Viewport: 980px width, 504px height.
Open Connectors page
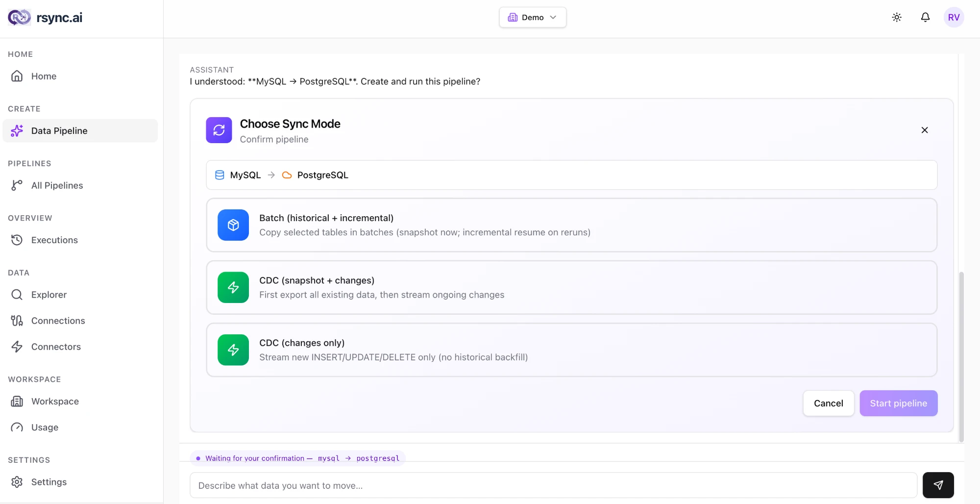click(x=80, y=346)
